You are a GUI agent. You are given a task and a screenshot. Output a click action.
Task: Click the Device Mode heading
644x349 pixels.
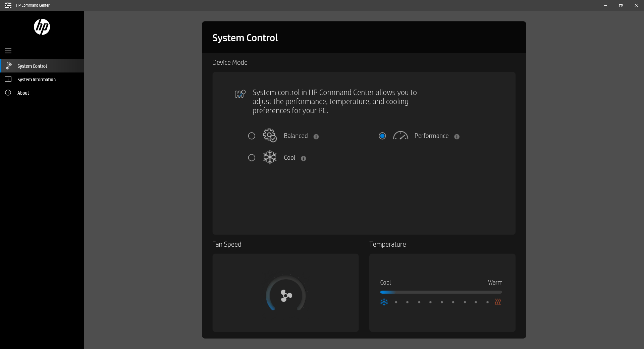click(x=230, y=62)
